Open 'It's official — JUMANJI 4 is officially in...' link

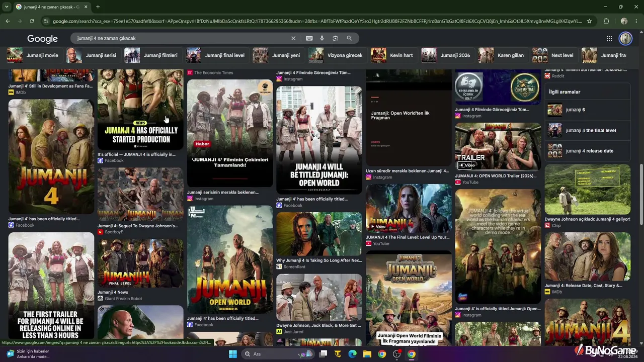136,154
